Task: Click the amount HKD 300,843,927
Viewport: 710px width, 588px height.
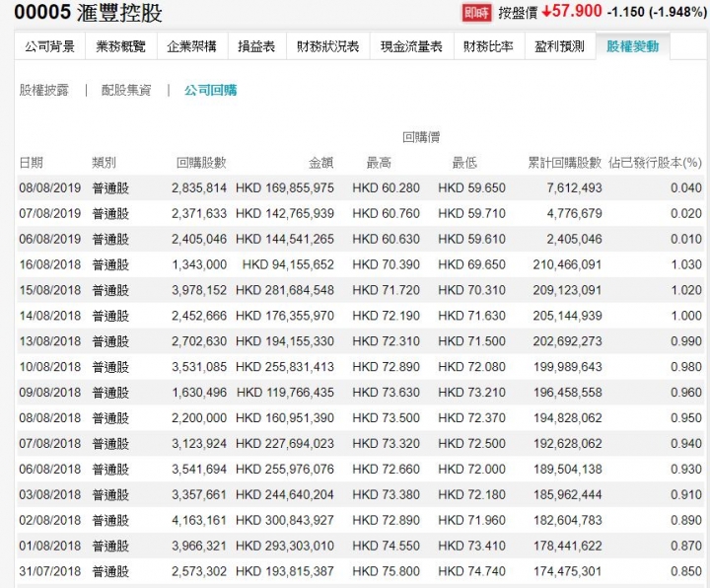Action: point(285,520)
